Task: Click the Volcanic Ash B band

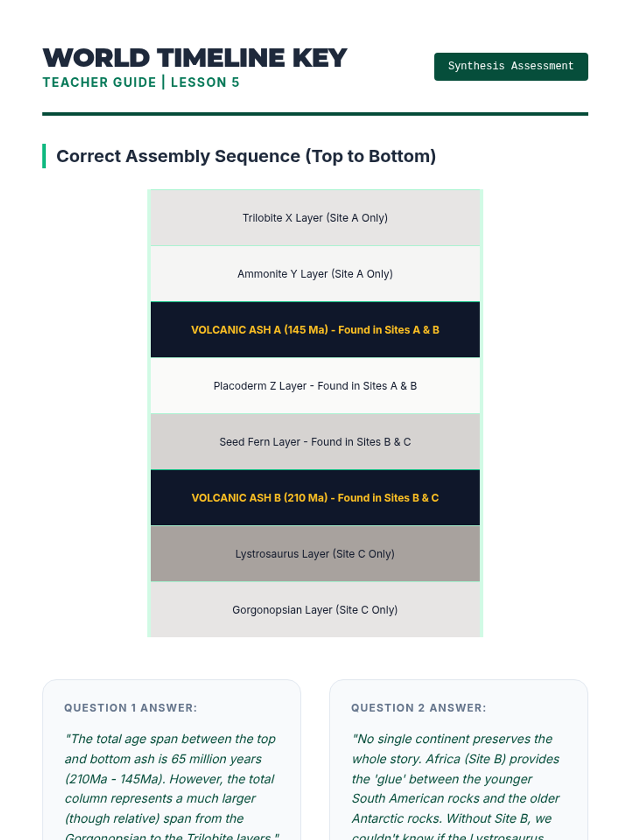Action: [x=315, y=498]
